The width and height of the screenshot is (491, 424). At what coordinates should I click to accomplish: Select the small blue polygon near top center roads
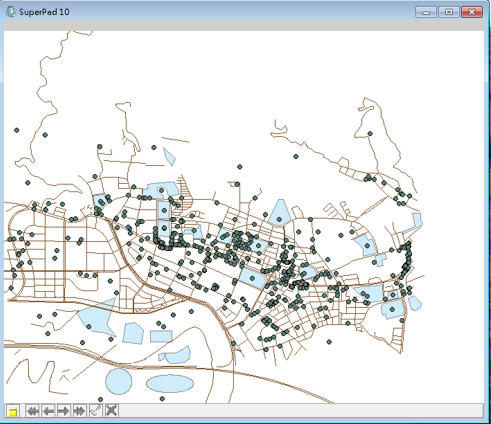pos(170,157)
